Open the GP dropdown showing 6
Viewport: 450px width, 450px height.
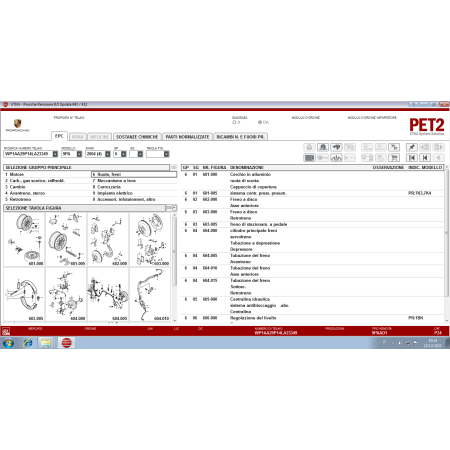tap(124, 154)
